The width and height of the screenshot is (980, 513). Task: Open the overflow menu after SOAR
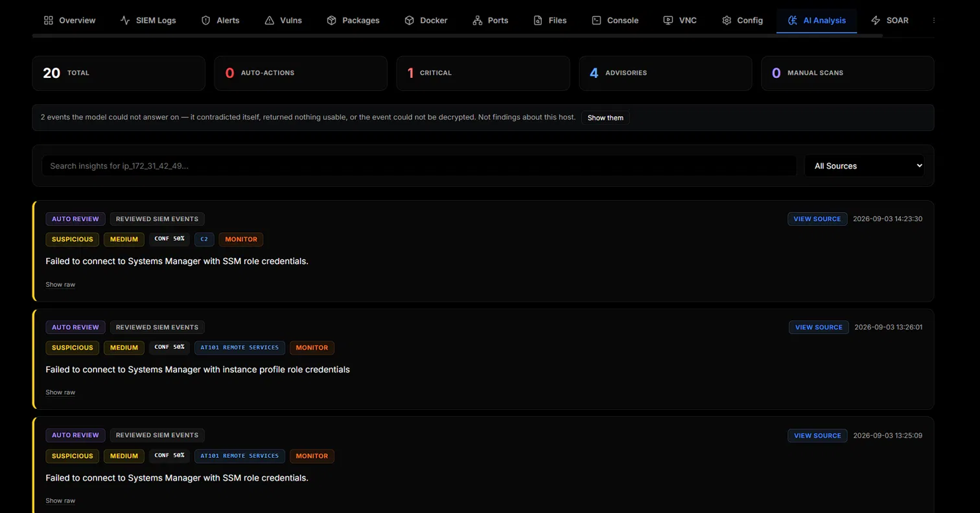pos(934,20)
